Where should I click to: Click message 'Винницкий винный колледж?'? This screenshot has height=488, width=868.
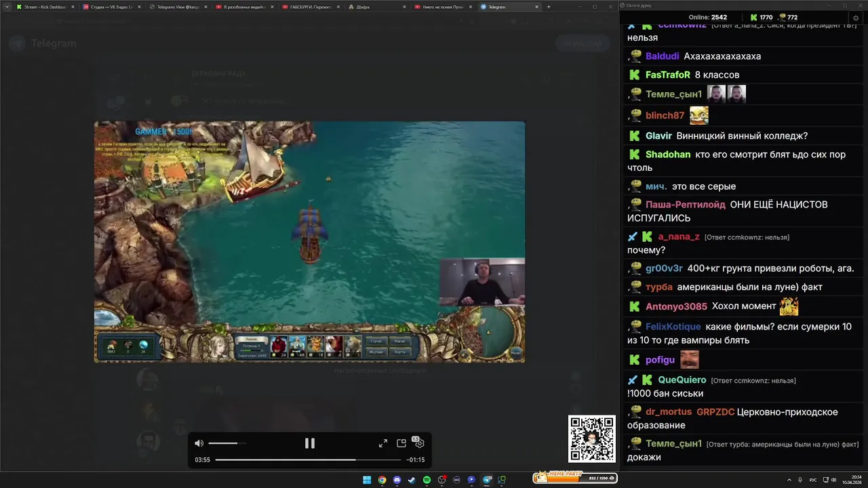click(742, 136)
